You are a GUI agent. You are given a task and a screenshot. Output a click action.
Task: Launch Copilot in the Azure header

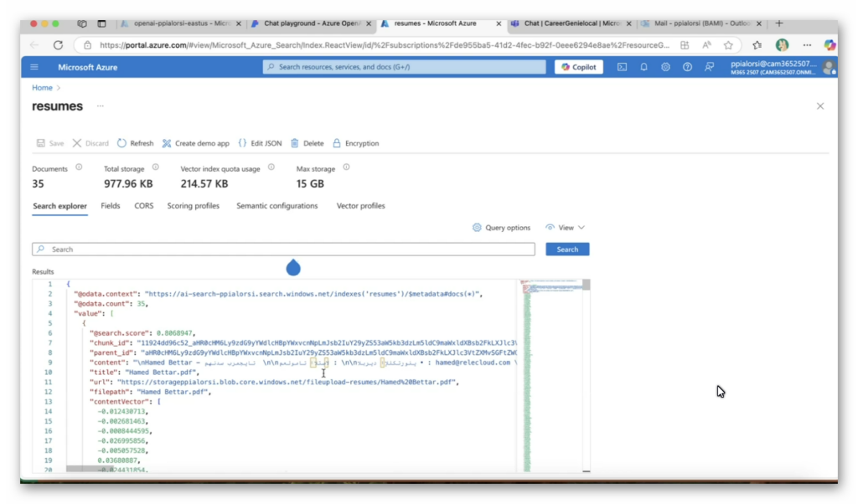[x=579, y=67]
